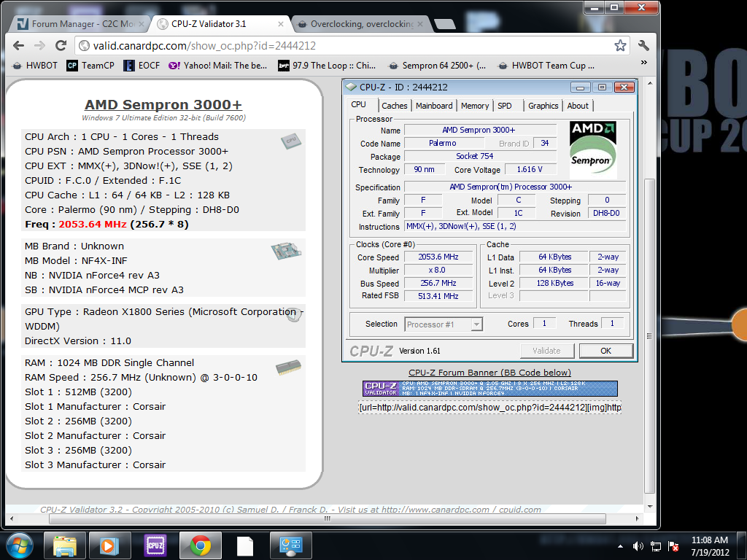Open the Chrome wrench settings menu

point(643,46)
